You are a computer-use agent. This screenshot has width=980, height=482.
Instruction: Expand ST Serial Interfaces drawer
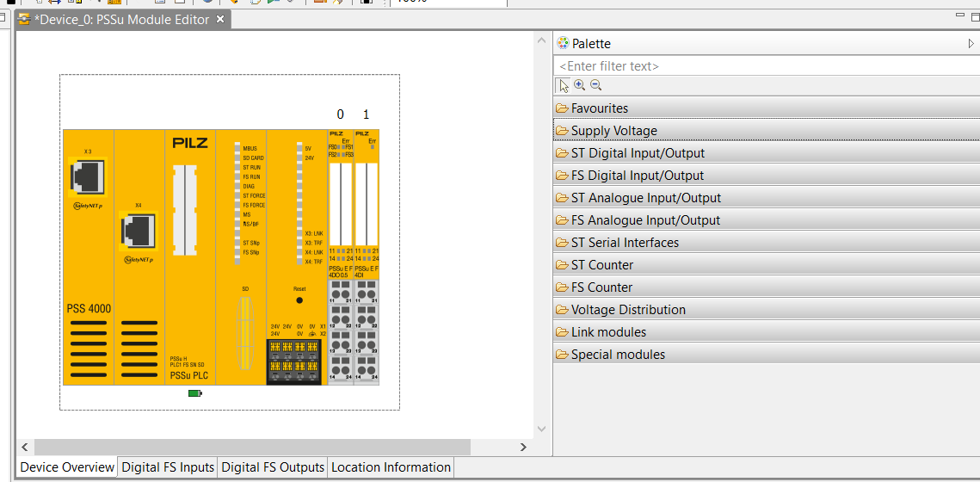[767, 243]
